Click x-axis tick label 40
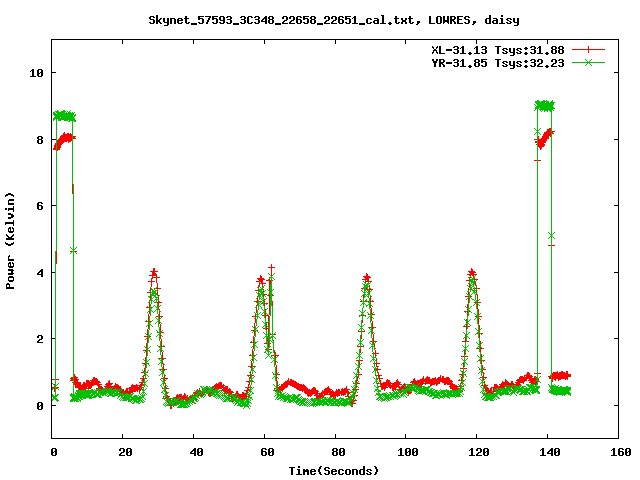Screen dimensions: 640x480 pyautogui.click(x=196, y=452)
